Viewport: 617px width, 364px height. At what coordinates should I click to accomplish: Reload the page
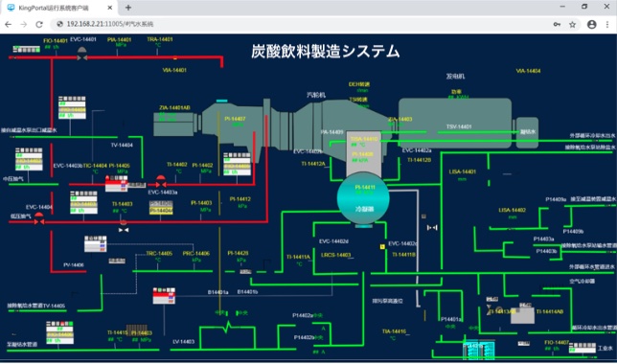(39, 24)
